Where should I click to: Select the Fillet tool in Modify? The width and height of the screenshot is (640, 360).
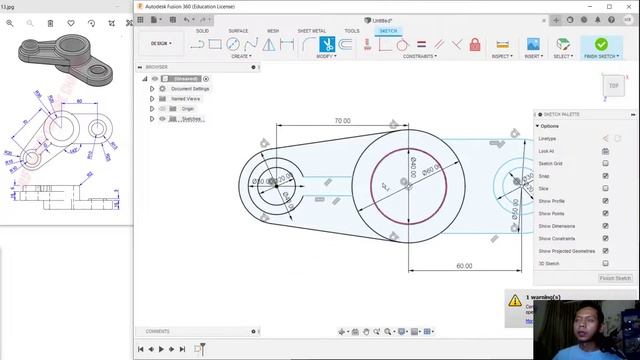pyautogui.click(x=309, y=44)
